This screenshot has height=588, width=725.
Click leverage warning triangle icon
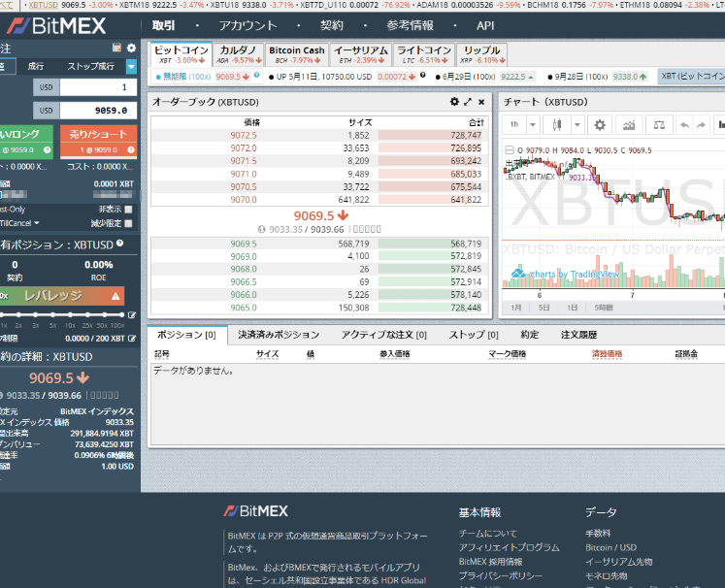(x=115, y=296)
